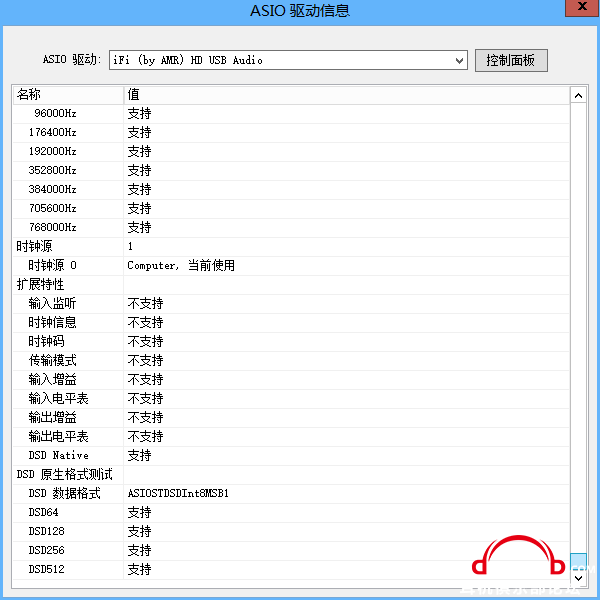
Task: Select the 输出增益 row
Action: point(291,418)
